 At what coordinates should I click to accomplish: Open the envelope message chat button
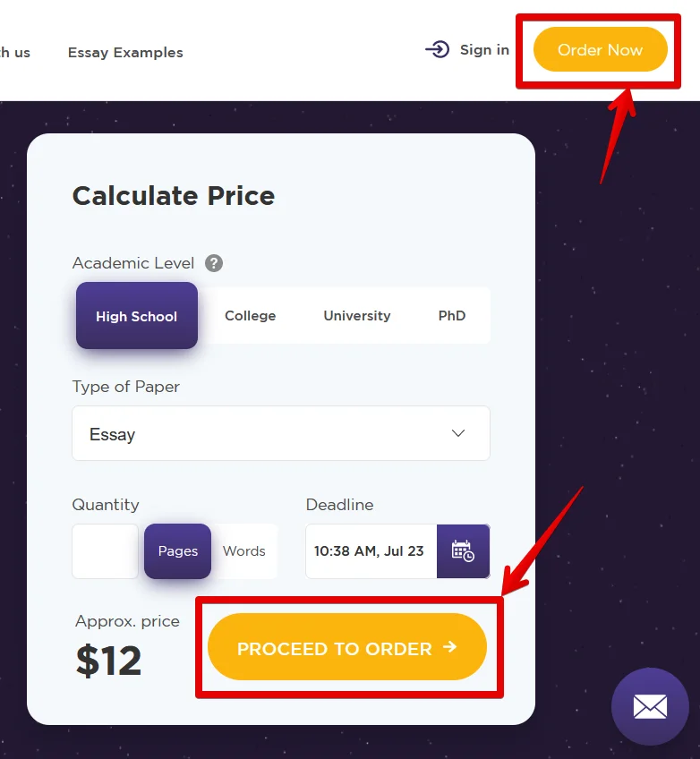point(650,707)
